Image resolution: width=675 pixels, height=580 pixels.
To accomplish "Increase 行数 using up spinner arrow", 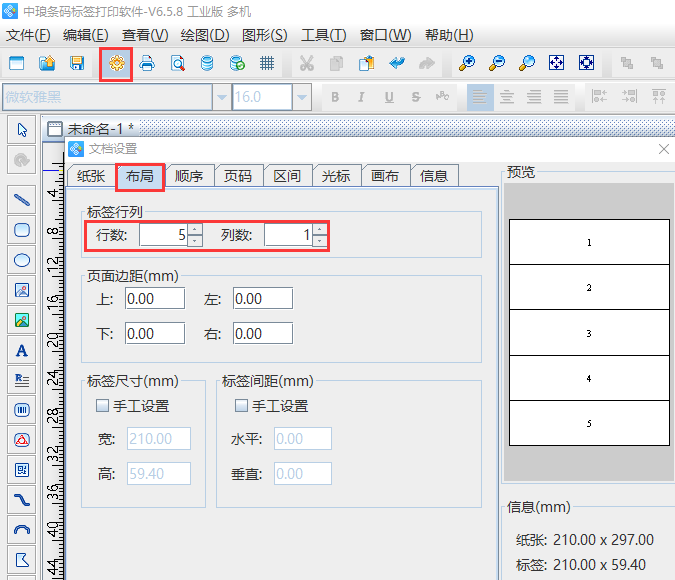I will (195, 230).
